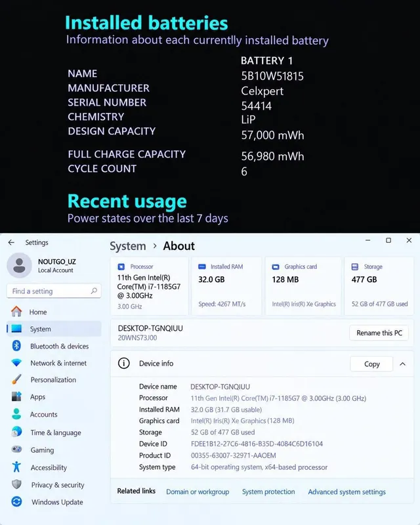Click the Graphics card icon
The height and width of the screenshot is (525, 420).
[x=276, y=267]
